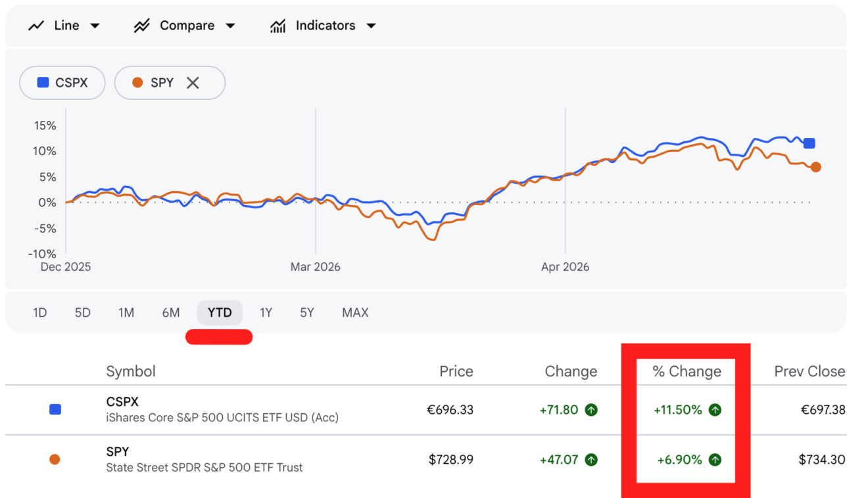Click the orange SPY chip dot
The height and width of the screenshot is (498, 868).
coord(137,83)
